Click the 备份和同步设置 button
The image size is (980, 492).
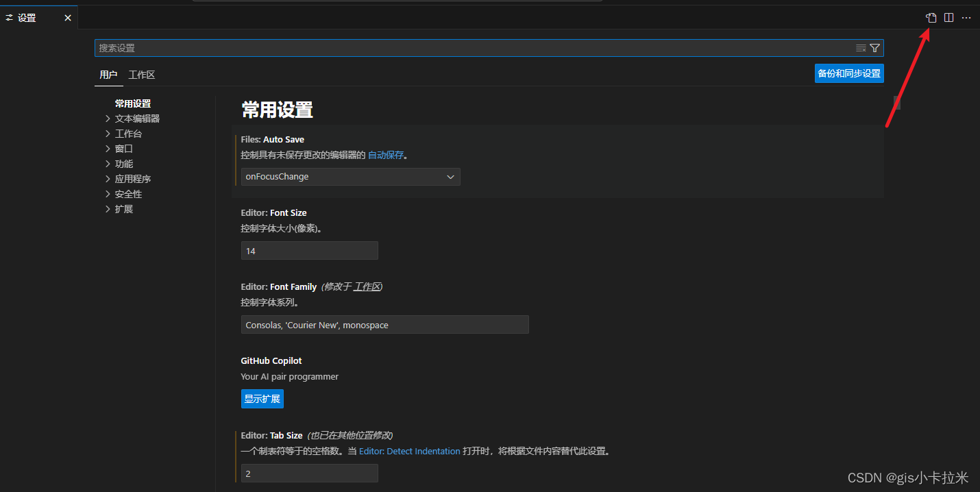point(849,73)
